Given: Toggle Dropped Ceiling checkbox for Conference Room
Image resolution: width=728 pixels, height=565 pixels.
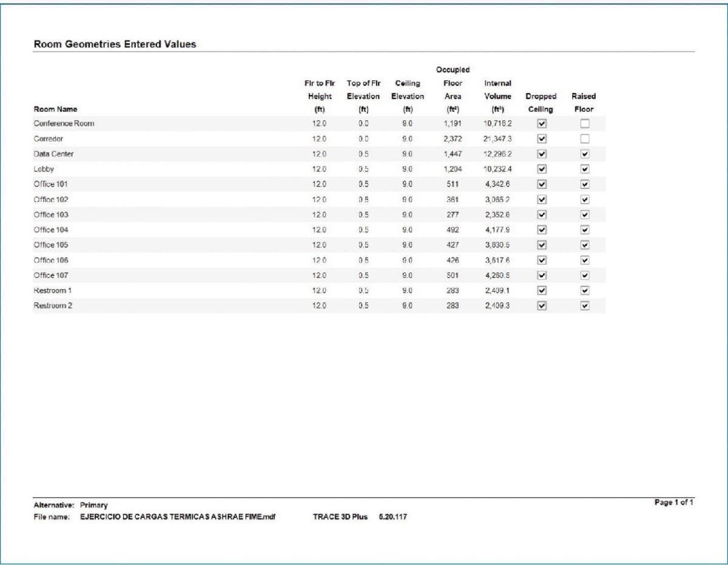Looking at the screenshot, I should click(x=542, y=124).
